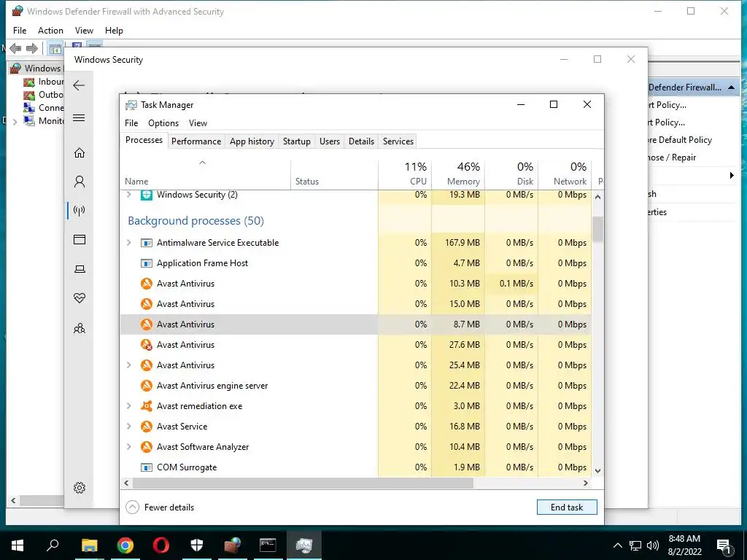Click the Task Manager taskbar icon

[304, 545]
